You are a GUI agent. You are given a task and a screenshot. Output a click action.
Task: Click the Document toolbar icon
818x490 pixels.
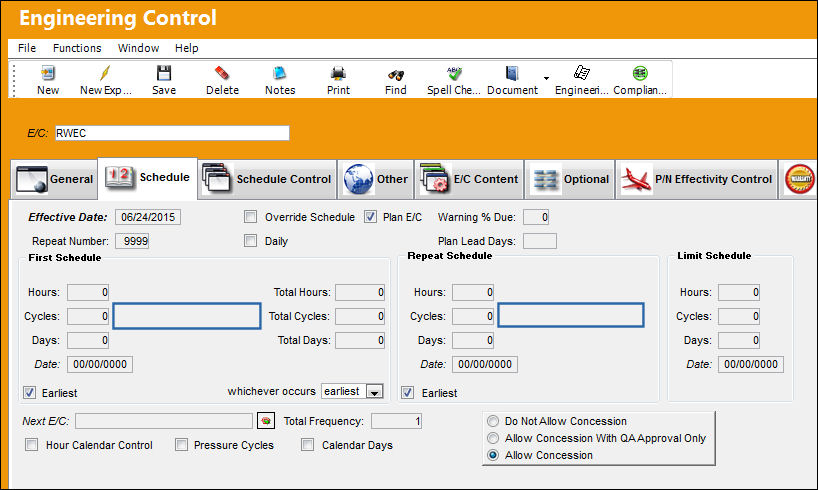(512, 73)
